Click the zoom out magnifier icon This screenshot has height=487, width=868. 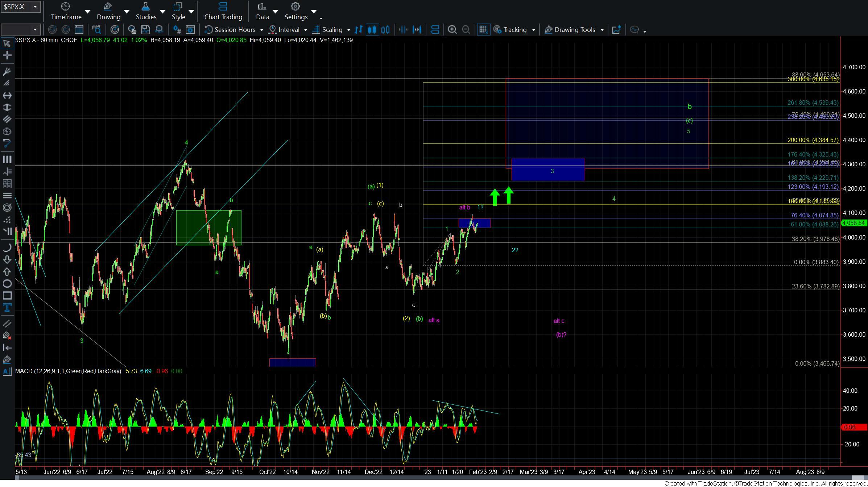(466, 30)
